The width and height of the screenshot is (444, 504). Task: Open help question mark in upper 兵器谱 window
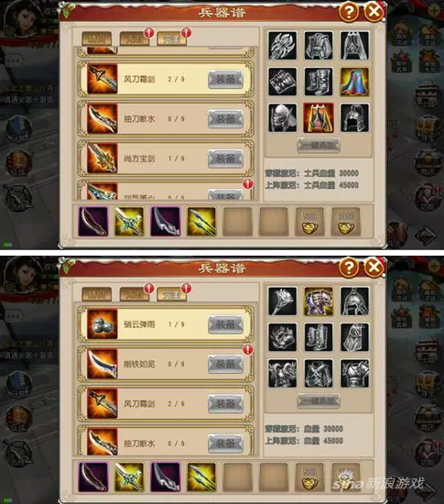pos(349,12)
